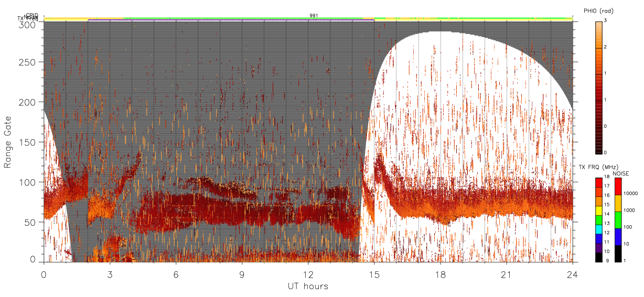Viewport: 644px width, 297px height.
Task: Click the 'UT hours' x-axis title
Action: pos(307,287)
